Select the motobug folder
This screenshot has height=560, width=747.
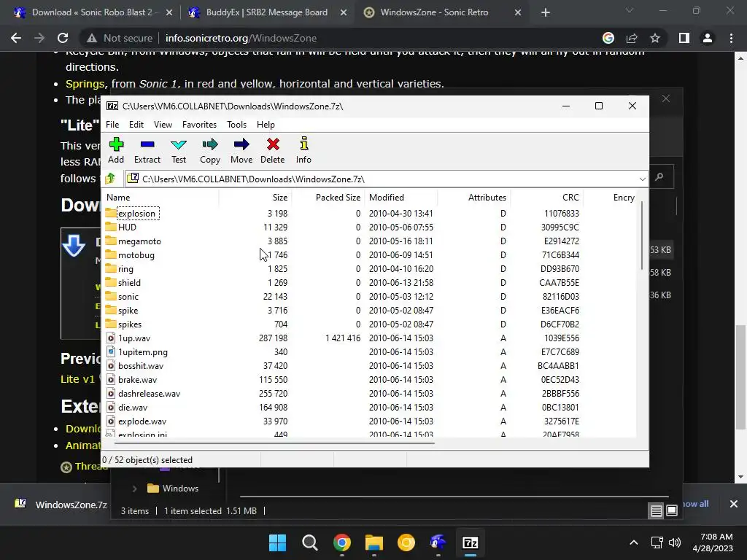coord(136,254)
